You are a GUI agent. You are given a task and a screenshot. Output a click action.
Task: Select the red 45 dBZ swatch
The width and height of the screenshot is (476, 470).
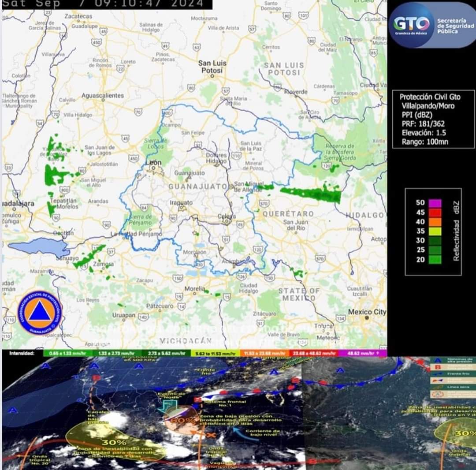[x=435, y=212]
